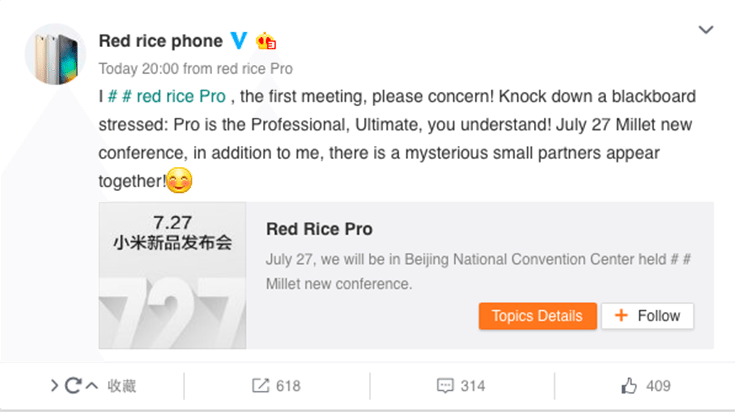The width and height of the screenshot is (735, 412).
Task: Open the Red Rice Pro card title
Action: (x=319, y=229)
